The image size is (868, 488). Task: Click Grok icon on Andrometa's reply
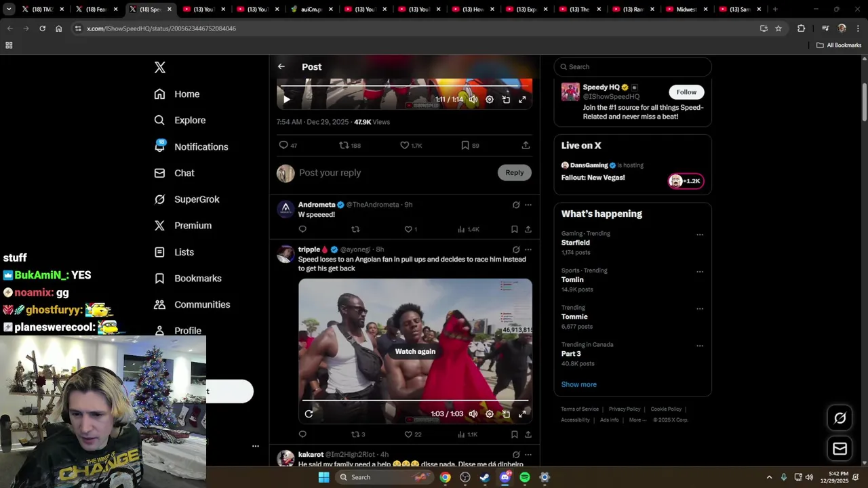coord(516,205)
